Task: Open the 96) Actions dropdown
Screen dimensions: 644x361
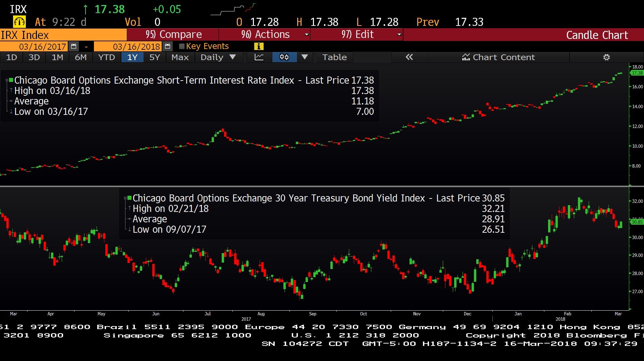Action: [265, 34]
